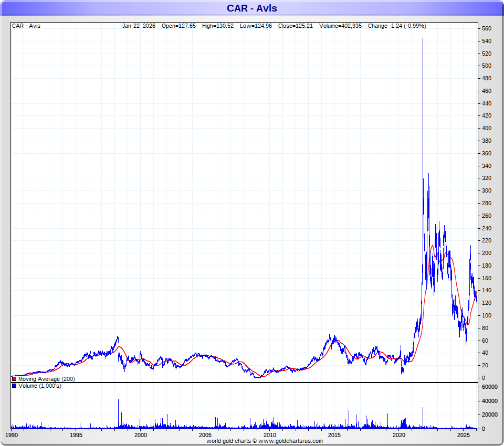The image size is (504, 446).
Task: Click the 'Low=124.96' value
Action: 256,26
